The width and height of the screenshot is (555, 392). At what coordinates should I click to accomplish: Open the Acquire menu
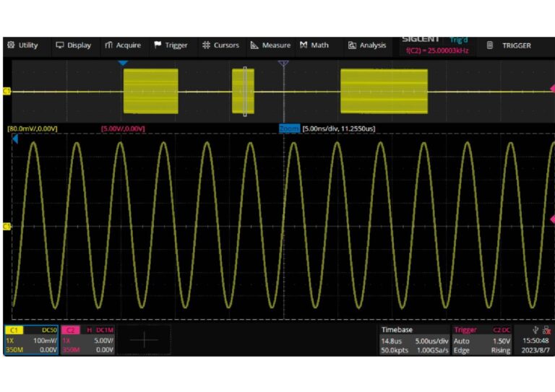click(x=123, y=45)
